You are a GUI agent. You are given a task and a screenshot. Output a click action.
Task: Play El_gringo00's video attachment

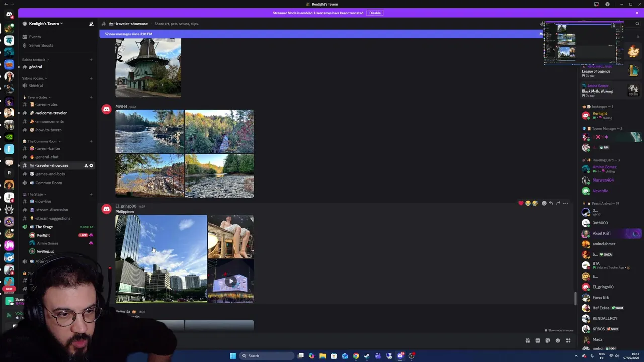point(230,282)
